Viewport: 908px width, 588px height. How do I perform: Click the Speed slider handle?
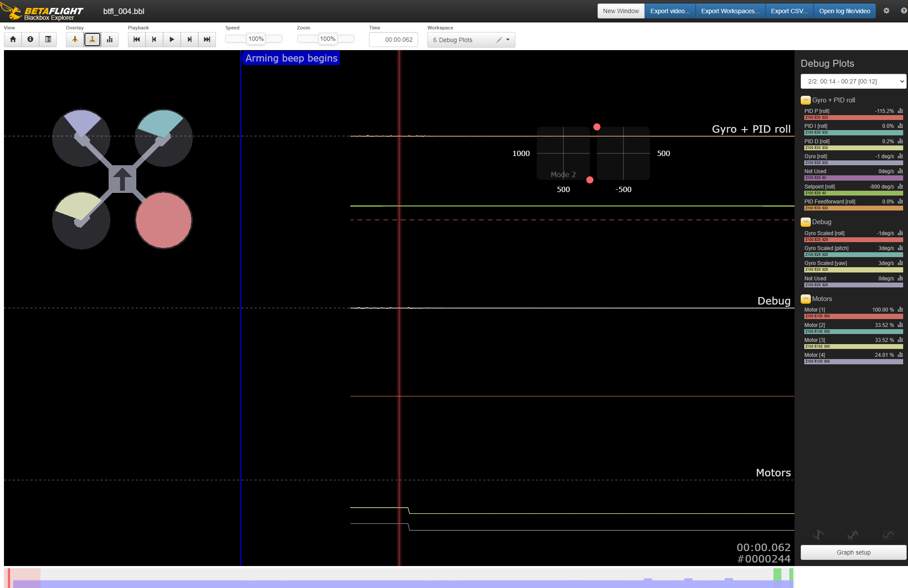(x=256, y=39)
